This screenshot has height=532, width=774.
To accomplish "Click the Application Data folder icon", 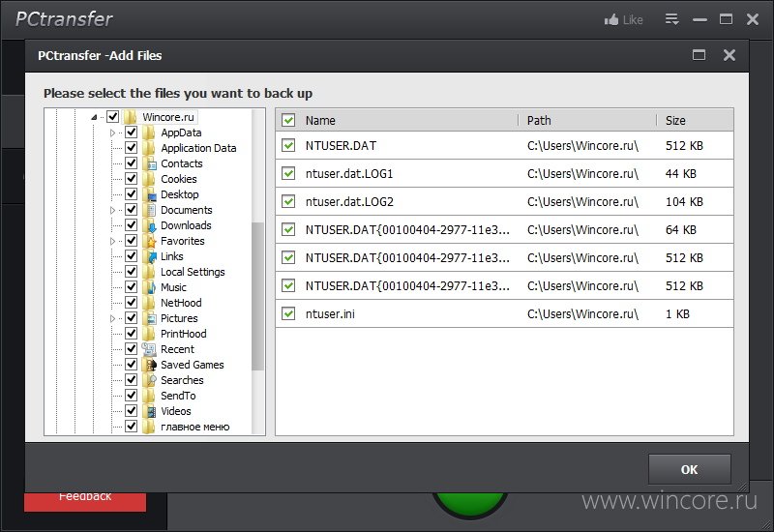I will point(148,148).
